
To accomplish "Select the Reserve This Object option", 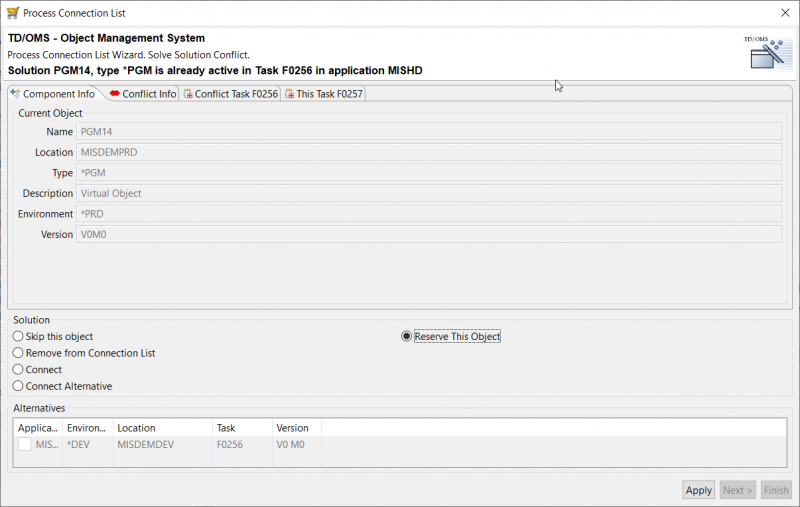I will [407, 337].
